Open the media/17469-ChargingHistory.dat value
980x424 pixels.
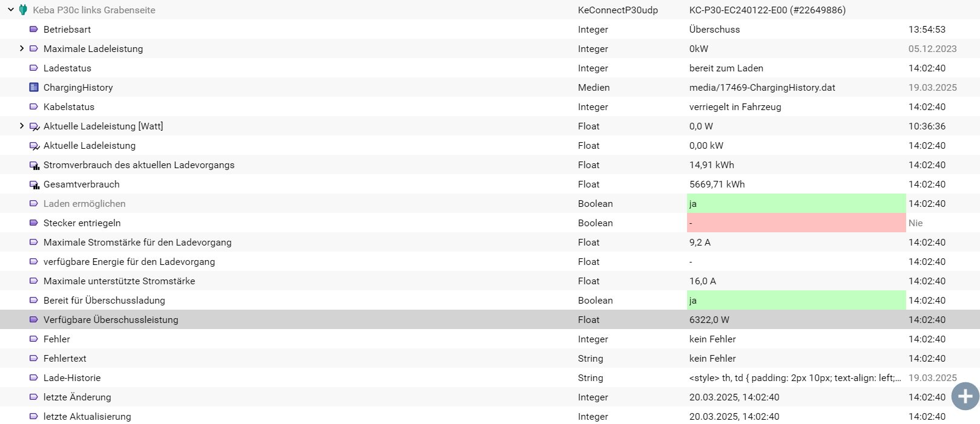click(762, 87)
